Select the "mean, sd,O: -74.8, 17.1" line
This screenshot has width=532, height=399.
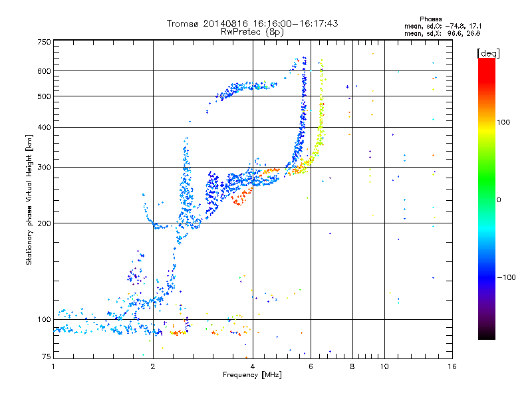click(x=443, y=27)
